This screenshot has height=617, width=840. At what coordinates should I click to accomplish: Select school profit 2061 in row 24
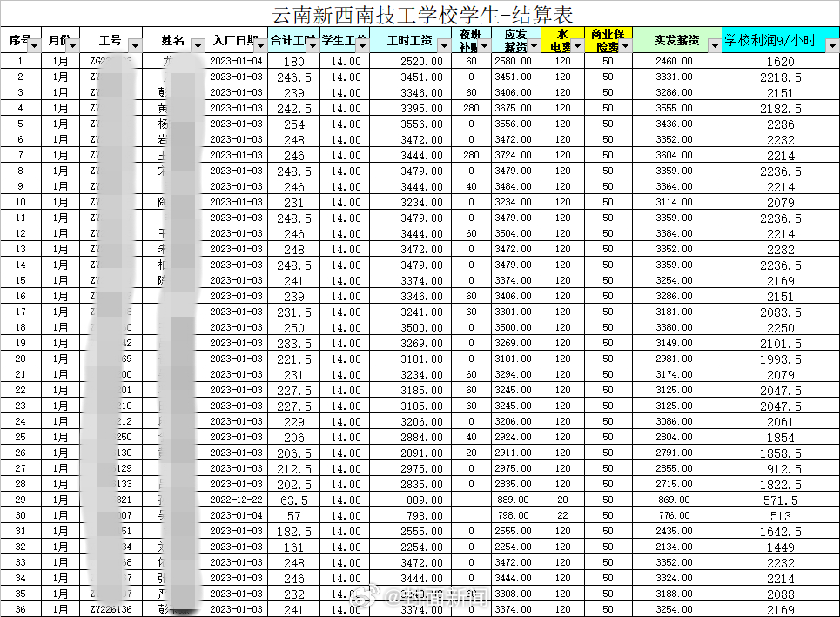(781, 421)
